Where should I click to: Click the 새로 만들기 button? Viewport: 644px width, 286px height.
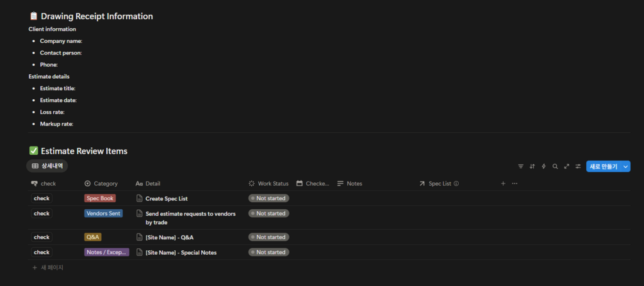(604, 166)
